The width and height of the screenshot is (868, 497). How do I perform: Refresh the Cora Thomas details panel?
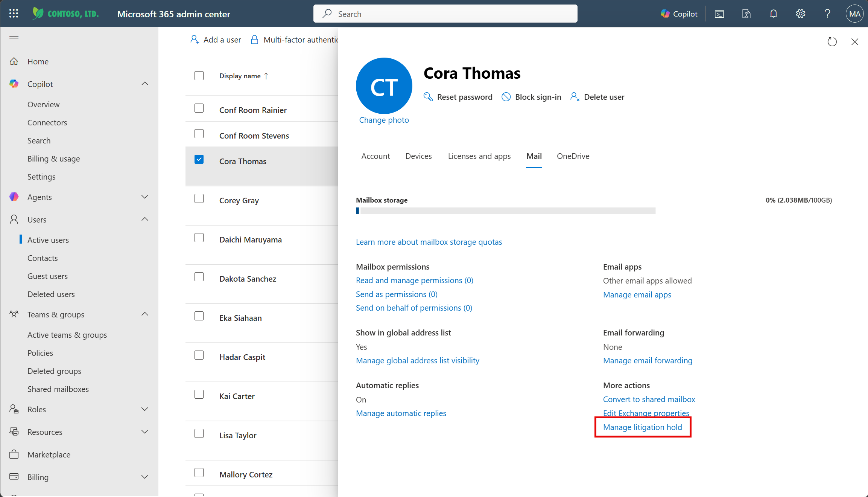[832, 42]
